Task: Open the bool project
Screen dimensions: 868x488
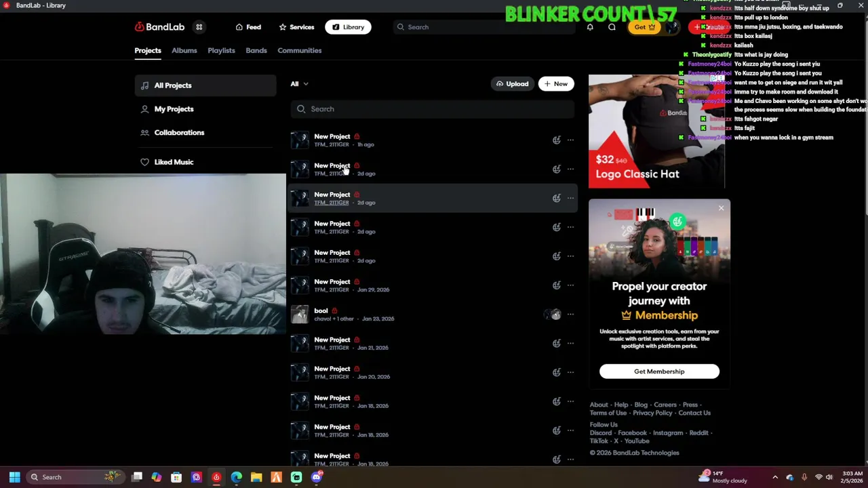Action: tap(321, 311)
